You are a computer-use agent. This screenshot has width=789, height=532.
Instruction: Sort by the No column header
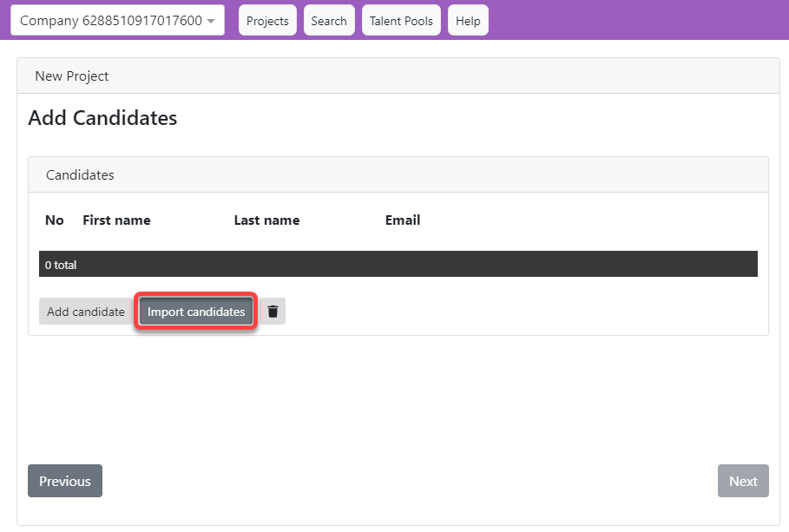55,220
